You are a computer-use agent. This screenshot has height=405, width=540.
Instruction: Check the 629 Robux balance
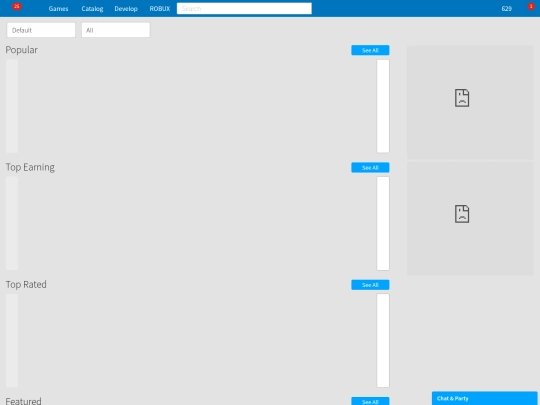506,9
